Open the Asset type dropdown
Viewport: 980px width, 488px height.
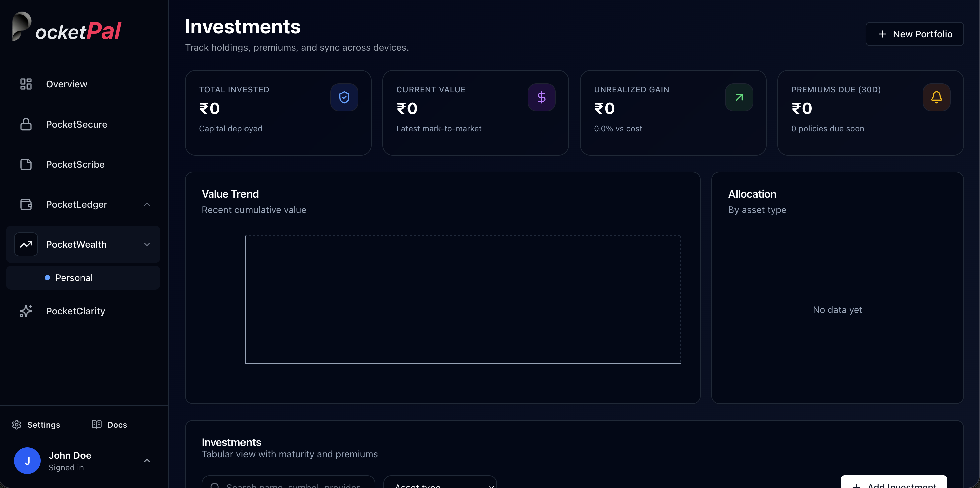pos(440,482)
